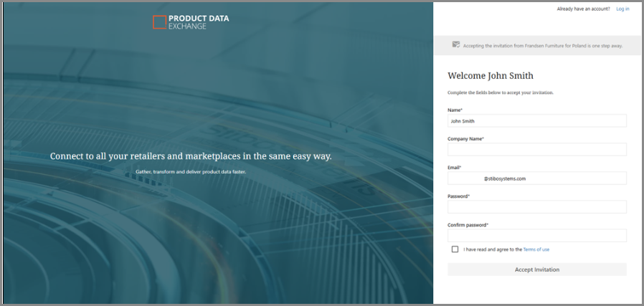
Task: Focus the Confirm password input field
Action: [536, 235]
